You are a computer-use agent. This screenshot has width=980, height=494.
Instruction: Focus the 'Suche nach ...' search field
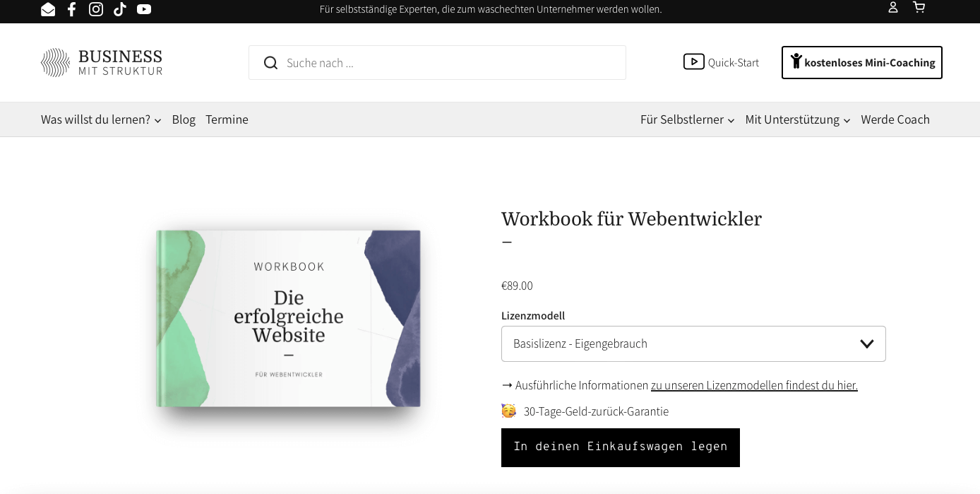pyautogui.click(x=437, y=63)
